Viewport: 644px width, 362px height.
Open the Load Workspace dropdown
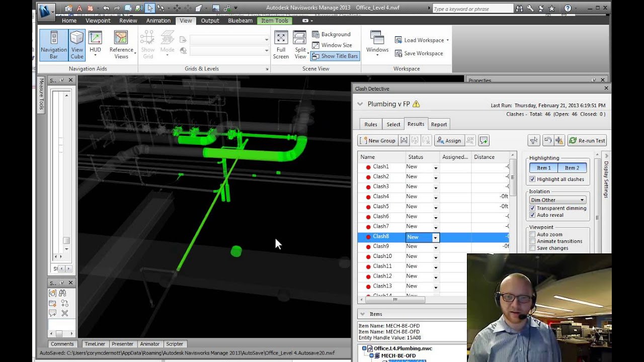pyautogui.click(x=422, y=40)
